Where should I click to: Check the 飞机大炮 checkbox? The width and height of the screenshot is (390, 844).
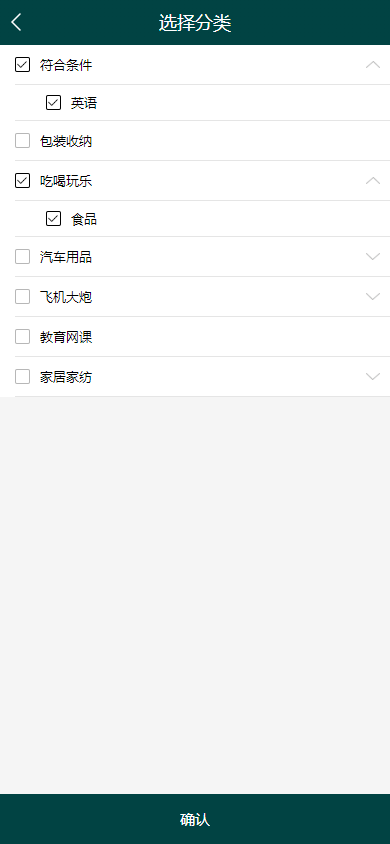click(x=23, y=297)
